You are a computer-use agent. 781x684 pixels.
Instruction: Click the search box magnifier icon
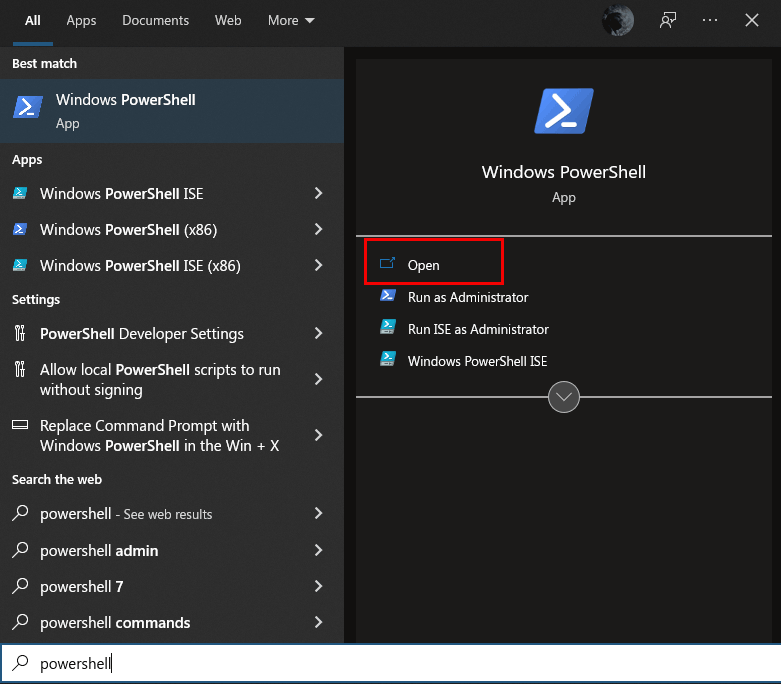point(20,663)
